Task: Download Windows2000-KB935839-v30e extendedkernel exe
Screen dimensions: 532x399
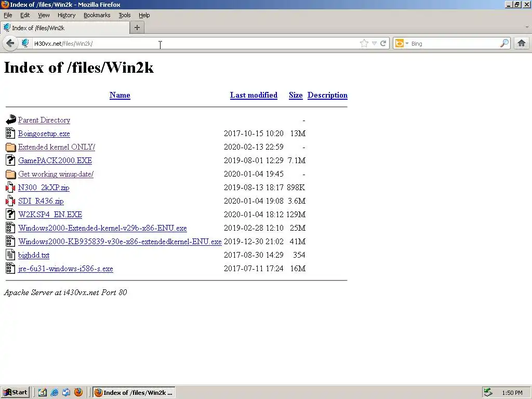Action: point(120,242)
